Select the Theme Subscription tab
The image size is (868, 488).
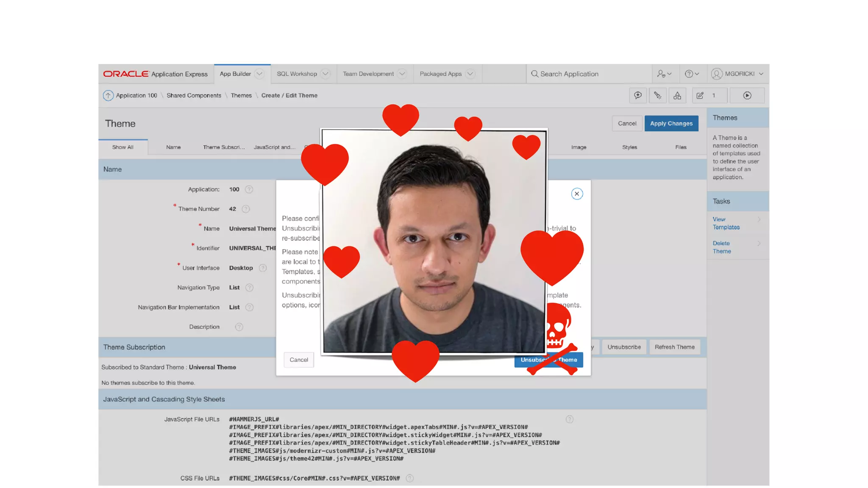[x=224, y=147]
